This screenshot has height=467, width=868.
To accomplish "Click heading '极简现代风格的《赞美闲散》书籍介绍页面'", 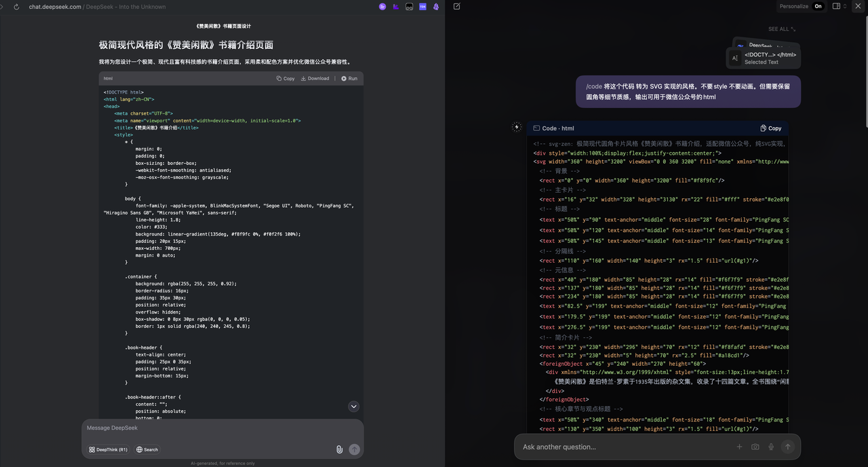I will tap(186, 45).
